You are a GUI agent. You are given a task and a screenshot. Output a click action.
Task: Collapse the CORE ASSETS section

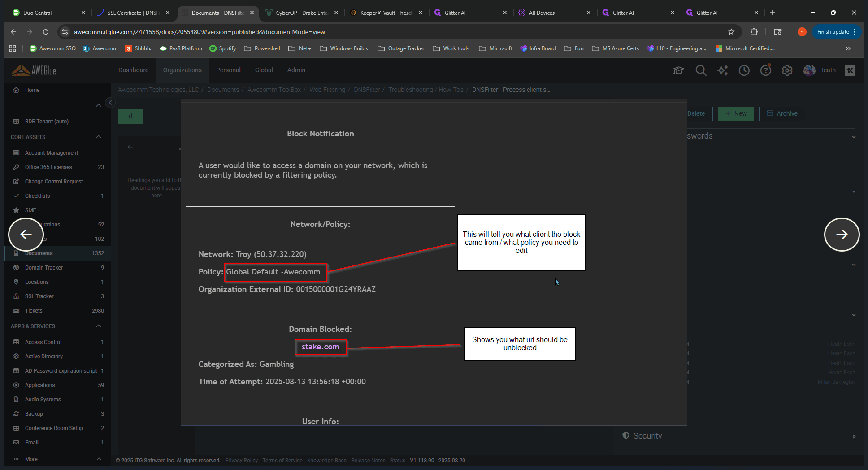99,137
